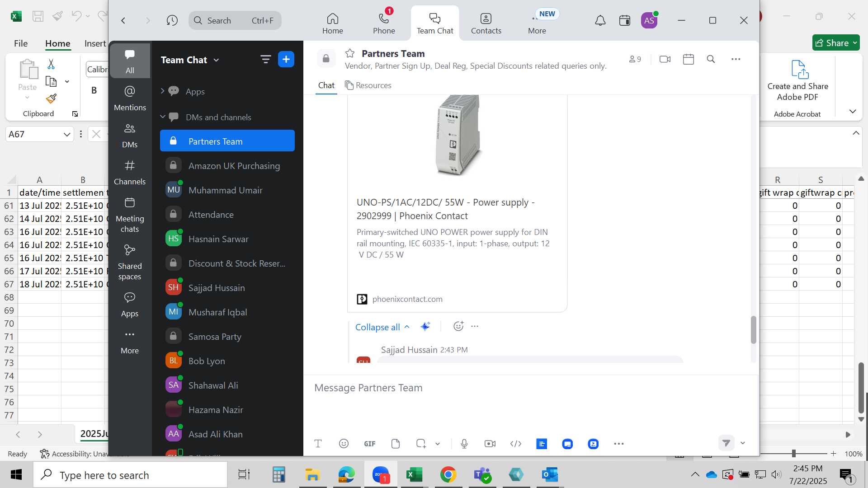This screenshot has height=488, width=868.
Task: Click the Excel Share button
Action: tap(835, 43)
